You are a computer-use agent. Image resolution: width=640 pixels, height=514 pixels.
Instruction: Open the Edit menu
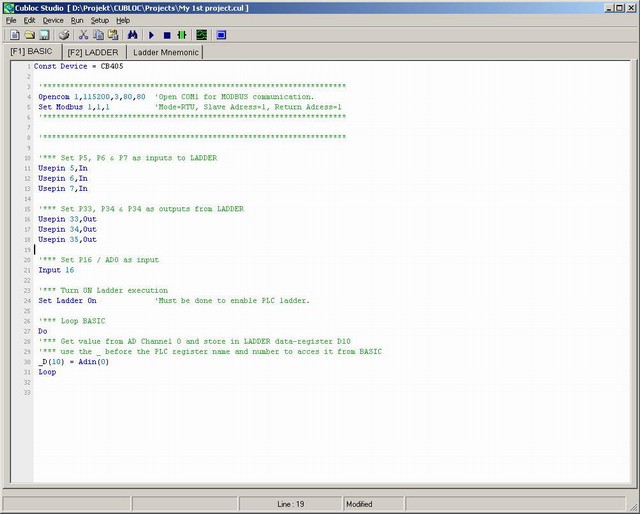click(x=29, y=20)
